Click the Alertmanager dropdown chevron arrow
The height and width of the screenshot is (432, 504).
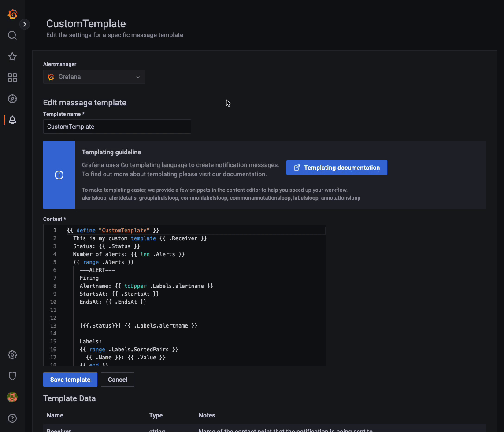click(x=138, y=77)
